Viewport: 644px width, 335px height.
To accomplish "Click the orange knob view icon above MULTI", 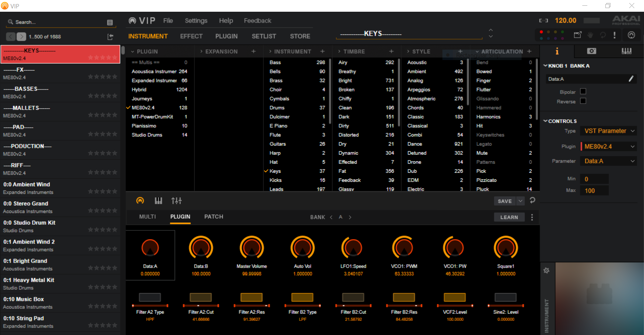I will [140, 201].
